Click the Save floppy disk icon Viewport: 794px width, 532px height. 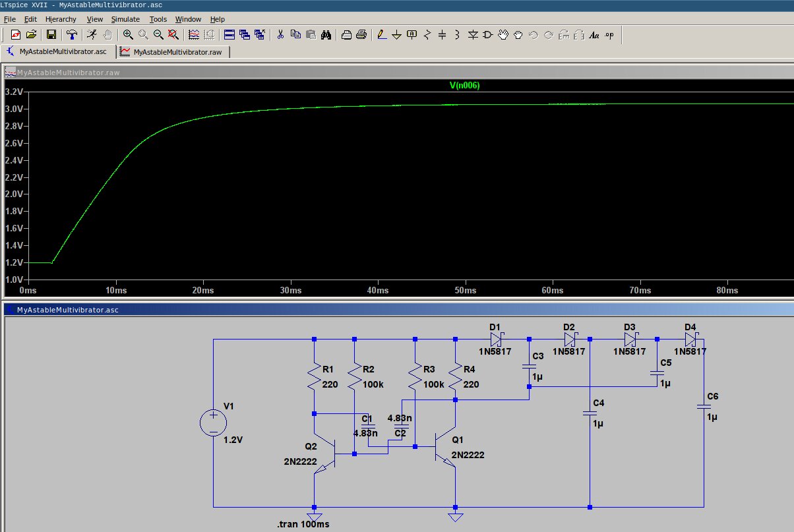pyautogui.click(x=51, y=35)
